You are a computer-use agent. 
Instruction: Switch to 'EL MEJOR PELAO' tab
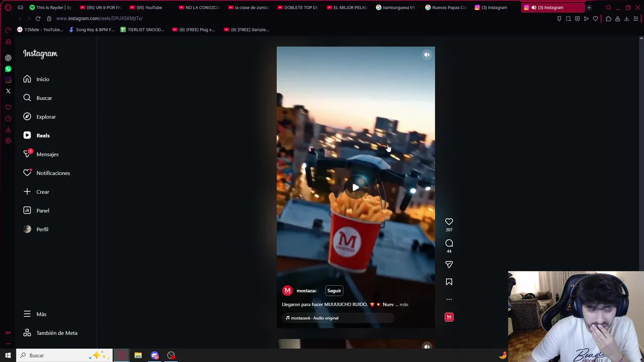coord(347,8)
